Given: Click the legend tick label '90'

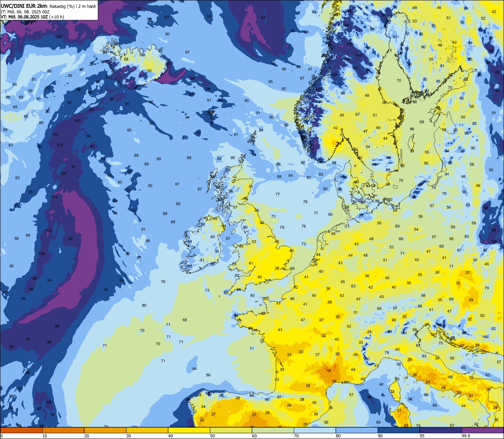Looking at the screenshot, I should (380, 436).
